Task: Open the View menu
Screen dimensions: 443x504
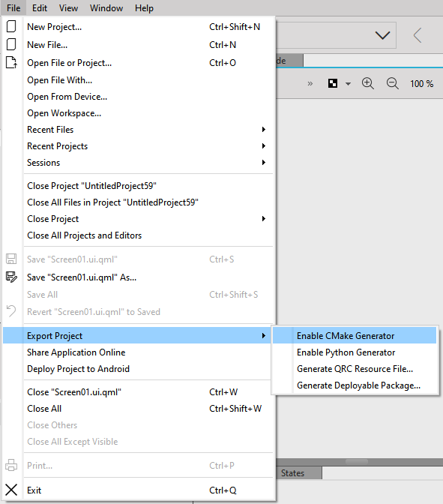Action: coord(68,8)
